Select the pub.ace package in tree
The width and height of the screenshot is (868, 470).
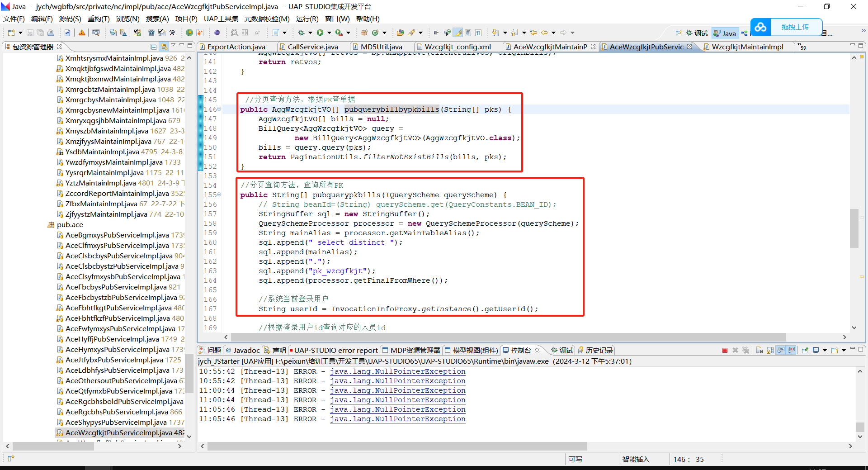(70, 225)
